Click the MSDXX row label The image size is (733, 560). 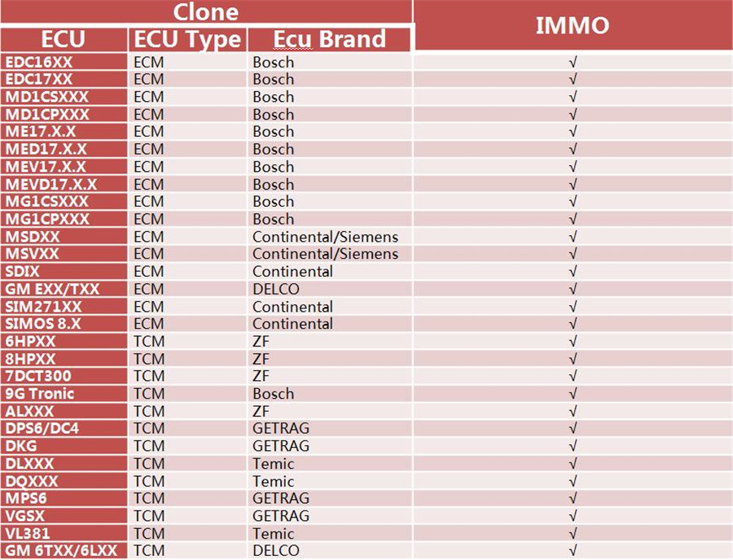pyautogui.click(x=33, y=237)
